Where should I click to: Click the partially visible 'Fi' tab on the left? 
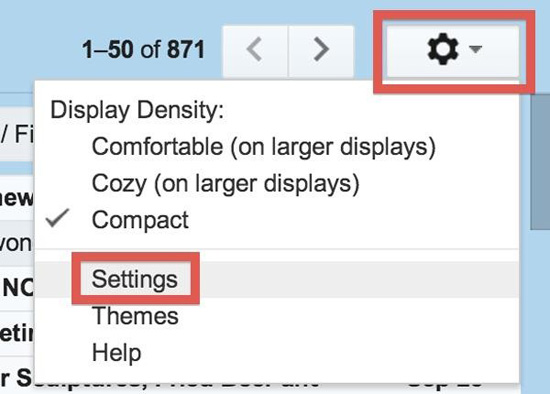17,134
